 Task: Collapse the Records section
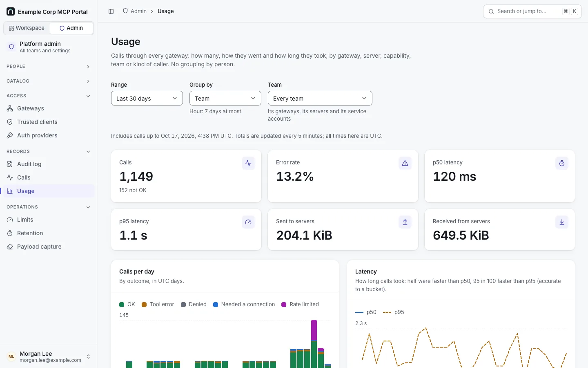tap(49, 151)
